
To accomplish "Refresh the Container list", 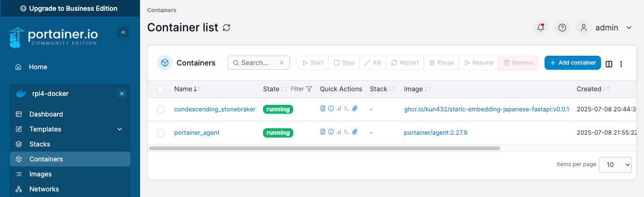I will [x=226, y=28].
